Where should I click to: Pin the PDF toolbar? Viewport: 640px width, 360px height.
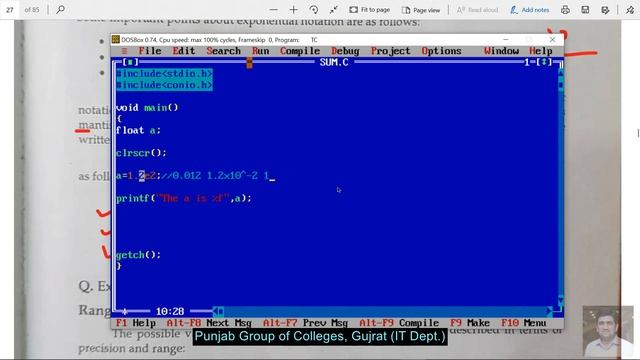[630, 10]
